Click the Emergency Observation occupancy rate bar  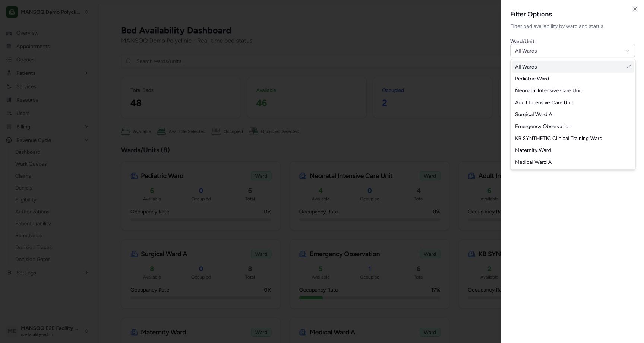(x=369, y=298)
